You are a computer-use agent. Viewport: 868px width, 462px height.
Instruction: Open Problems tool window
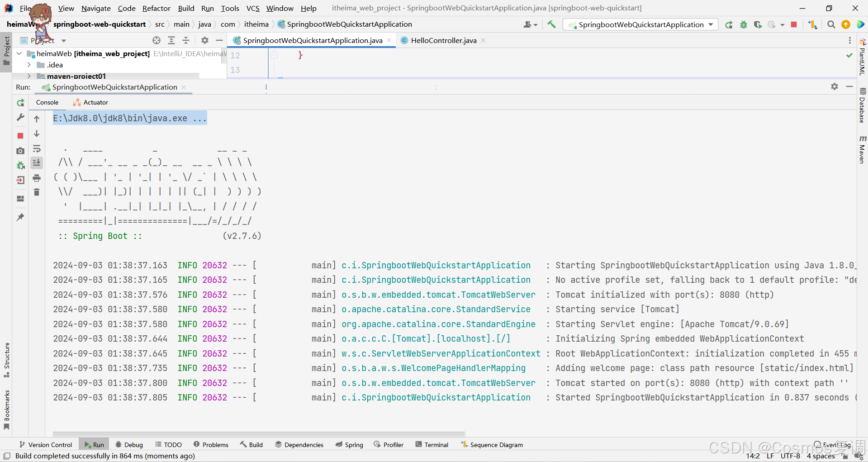click(211, 445)
